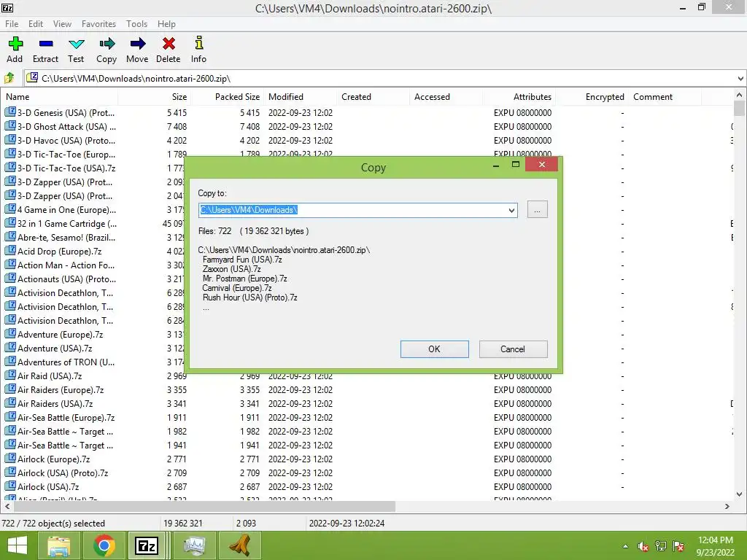
Task: Click the icon of Acid Drop (Europe).7z
Action: click(x=10, y=251)
